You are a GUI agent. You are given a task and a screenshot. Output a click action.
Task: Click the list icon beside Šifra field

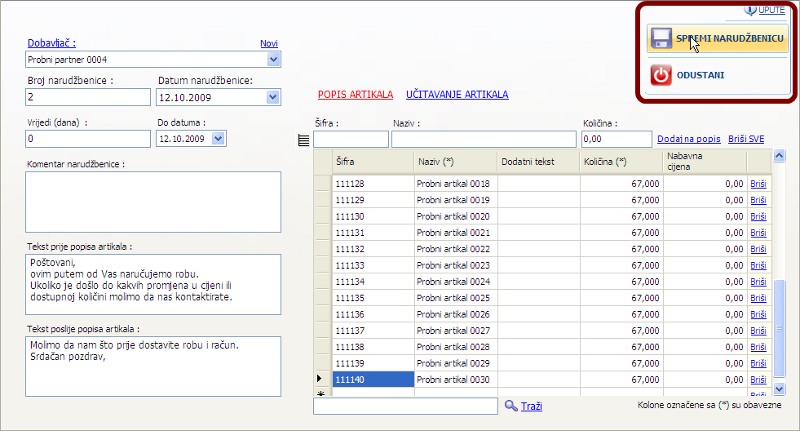pyautogui.click(x=304, y=140)
